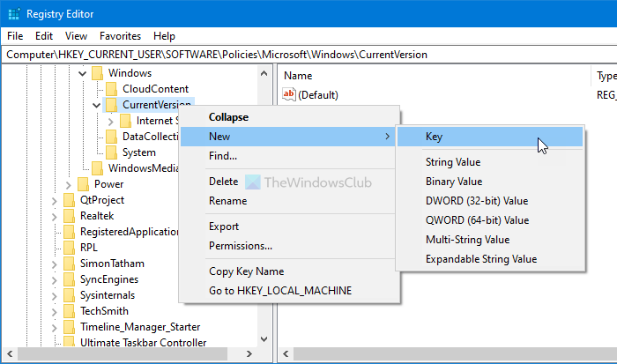Click the SyncEngines folder icon
Screen dimensions: 617x364
[x=70, y=279]
